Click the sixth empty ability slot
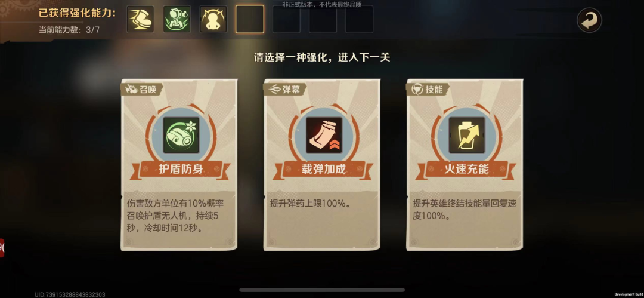Screen dimensions: 644x298 323,19
